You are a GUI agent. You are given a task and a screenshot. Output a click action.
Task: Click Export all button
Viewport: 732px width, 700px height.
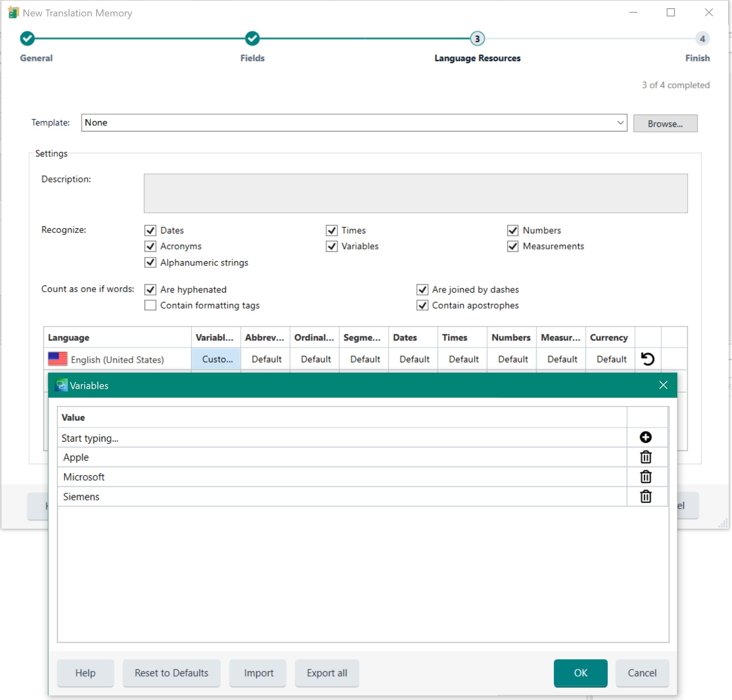(327, 673)
